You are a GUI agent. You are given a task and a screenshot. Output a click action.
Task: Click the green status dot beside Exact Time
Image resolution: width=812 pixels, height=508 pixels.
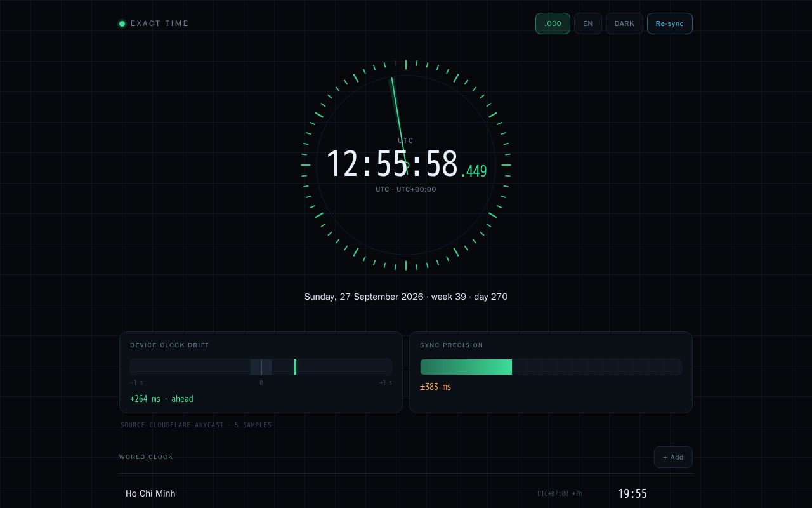pyautogui.click(x=122, y=23)
